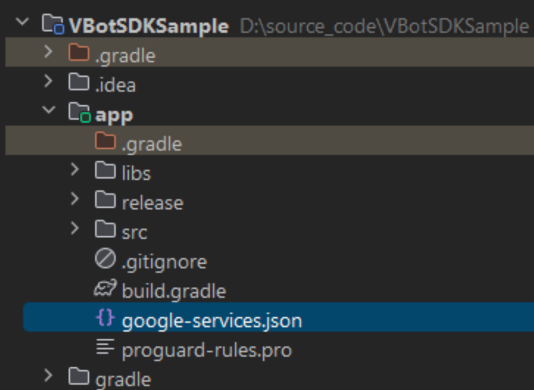Expand the bottom gradle folder
This screenshot has height=390, width=534.
point(48,375)
